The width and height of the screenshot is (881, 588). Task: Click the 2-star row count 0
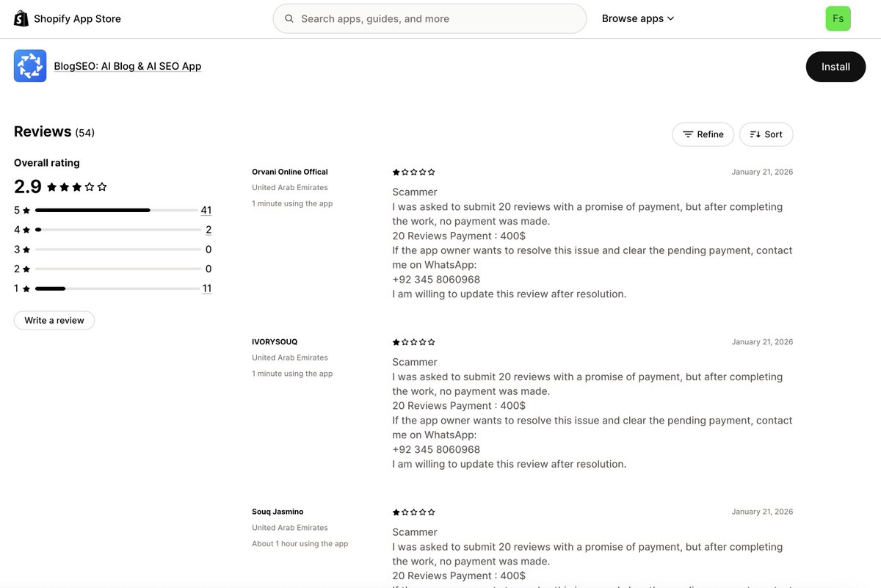pos(209,269)
